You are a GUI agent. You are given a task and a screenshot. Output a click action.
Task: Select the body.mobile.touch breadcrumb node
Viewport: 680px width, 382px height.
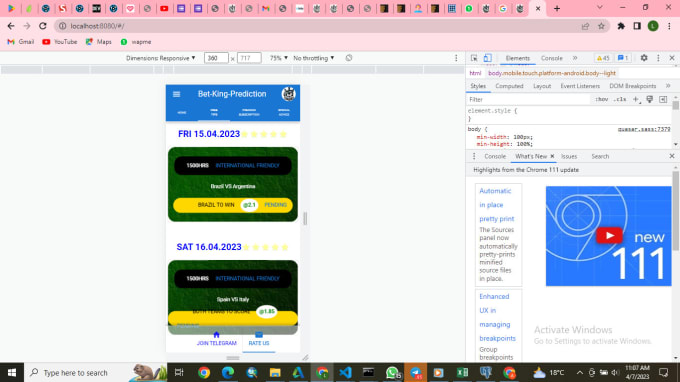coord(552,73)
